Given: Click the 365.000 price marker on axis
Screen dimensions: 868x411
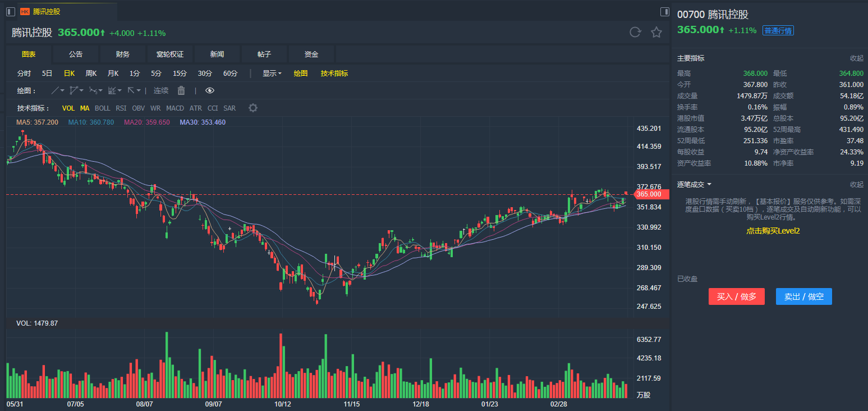Looking at the screenshot, I should coord(650,194).
